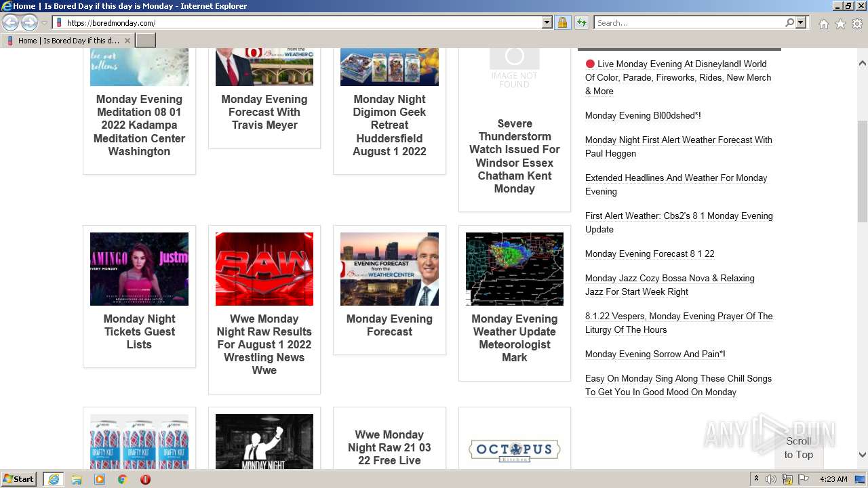Click the vertical scrollbar thumb
This screenshot has height=488, width=868.
coord(862,171)
